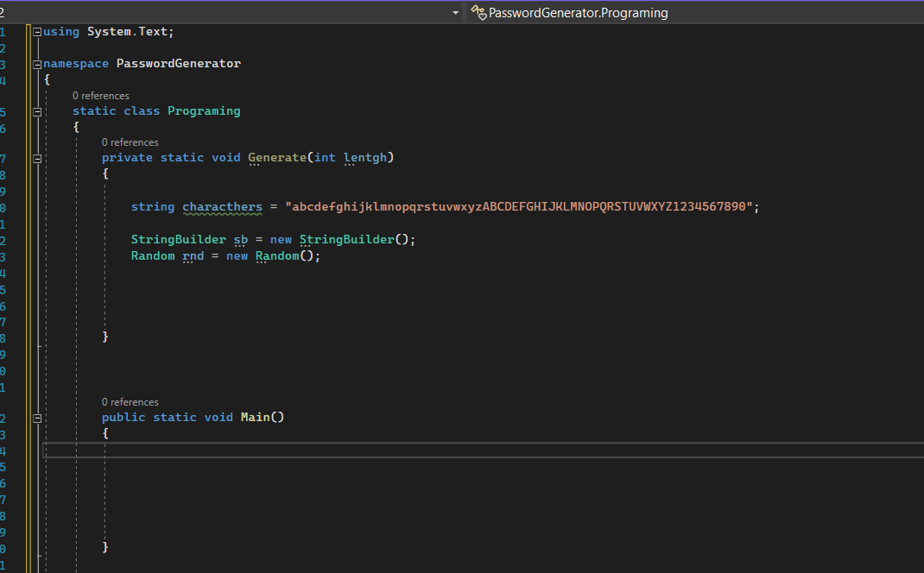This screenshot has width=924, height=573.
Task: Click the void keyword in Main declaration
Action: (218, 418)
